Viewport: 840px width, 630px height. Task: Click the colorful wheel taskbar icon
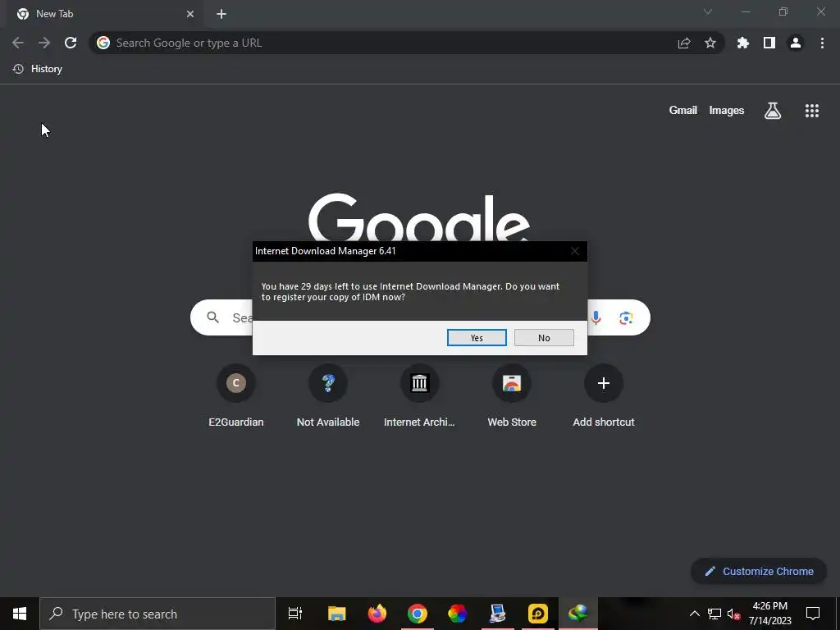458,614
